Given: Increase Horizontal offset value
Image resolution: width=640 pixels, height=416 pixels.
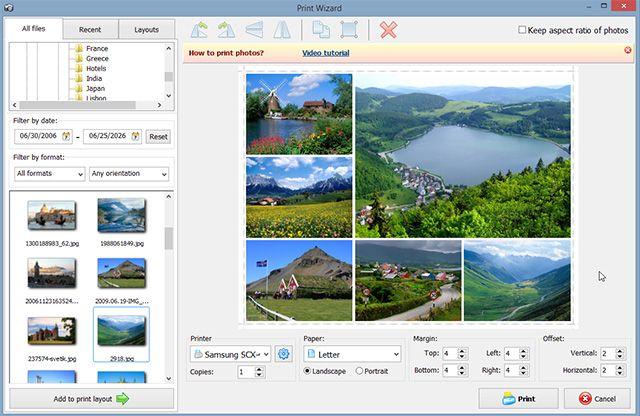Looking at the screenshot, I should pyautogui.click(x=620, y=368).
